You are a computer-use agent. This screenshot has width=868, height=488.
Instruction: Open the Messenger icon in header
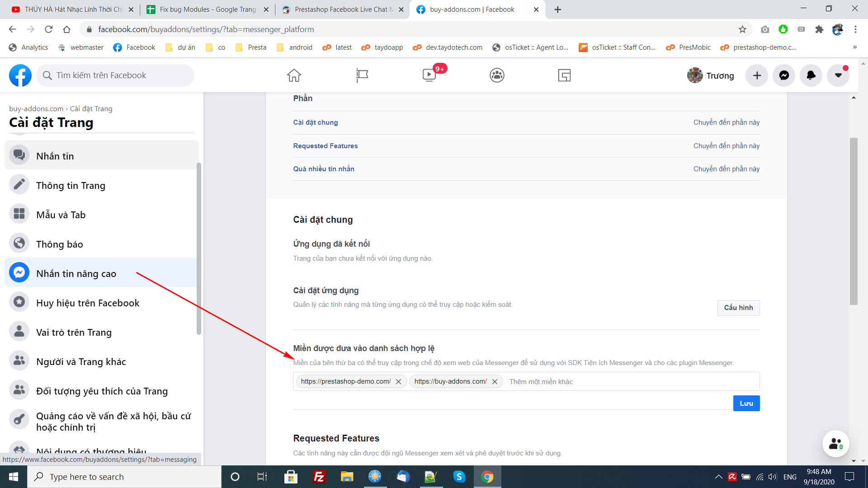coord(784,75)
